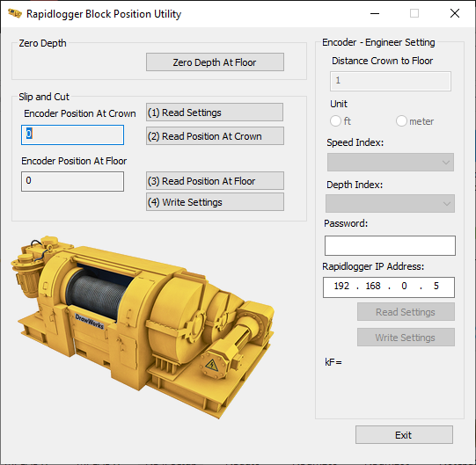Click the Distance Crown to Floor field
Viewport: 476px width, 465px height.
pyautogui.click(x=391, y=81)
